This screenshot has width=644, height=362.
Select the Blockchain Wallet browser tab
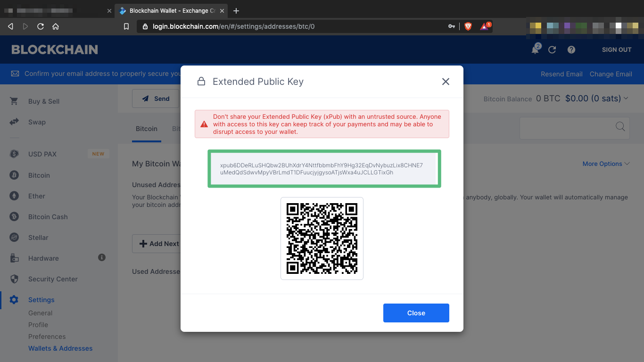pyautogui.click(x=172, y=10)
